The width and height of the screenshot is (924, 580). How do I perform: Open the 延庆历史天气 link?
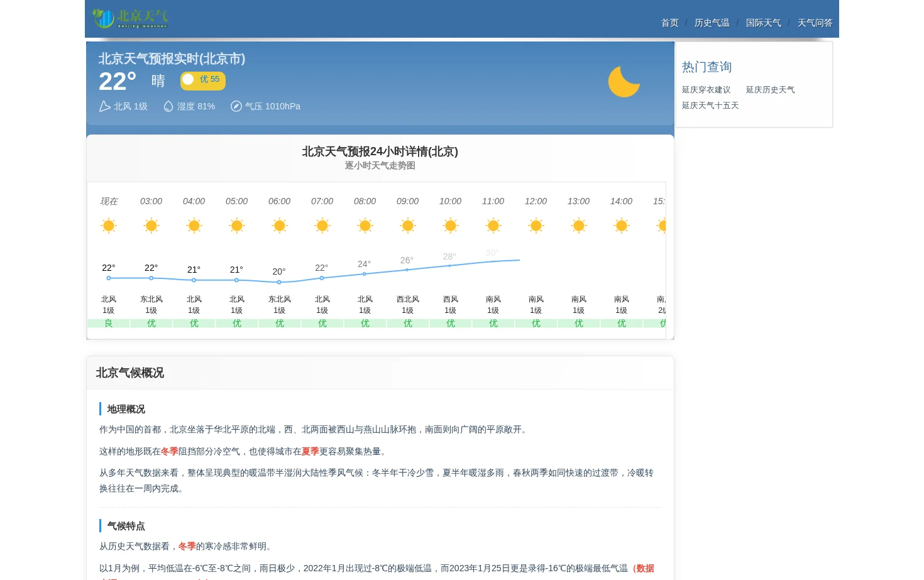pyautogui.click(x=771, y=90)
